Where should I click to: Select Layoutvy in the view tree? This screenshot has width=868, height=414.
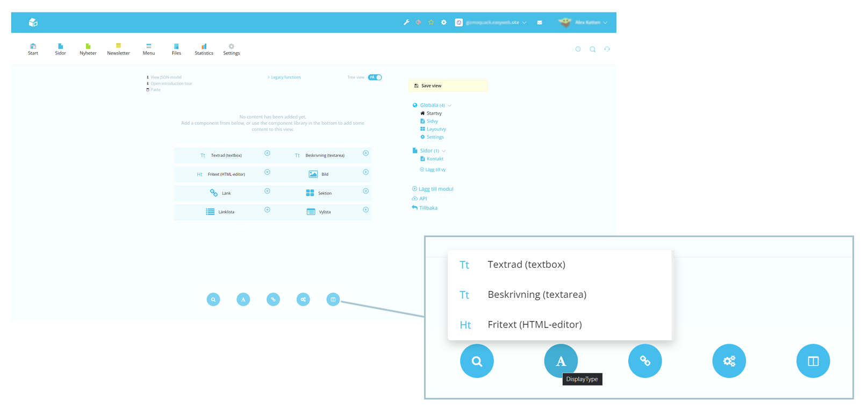pyautogui.click(x=436, y=129)
